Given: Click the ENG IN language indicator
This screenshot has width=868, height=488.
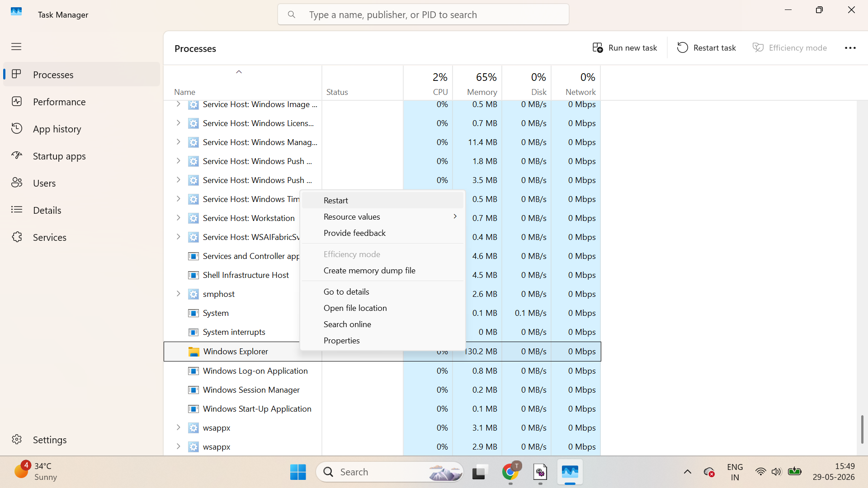Looking at the screenshot, I should [735, 472].
